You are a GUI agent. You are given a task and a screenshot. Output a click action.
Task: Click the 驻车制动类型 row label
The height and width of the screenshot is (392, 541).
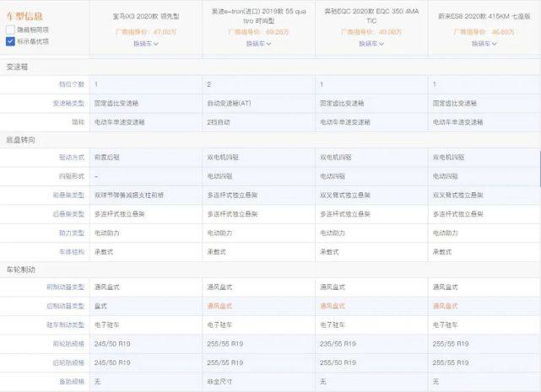pos(65,325)
